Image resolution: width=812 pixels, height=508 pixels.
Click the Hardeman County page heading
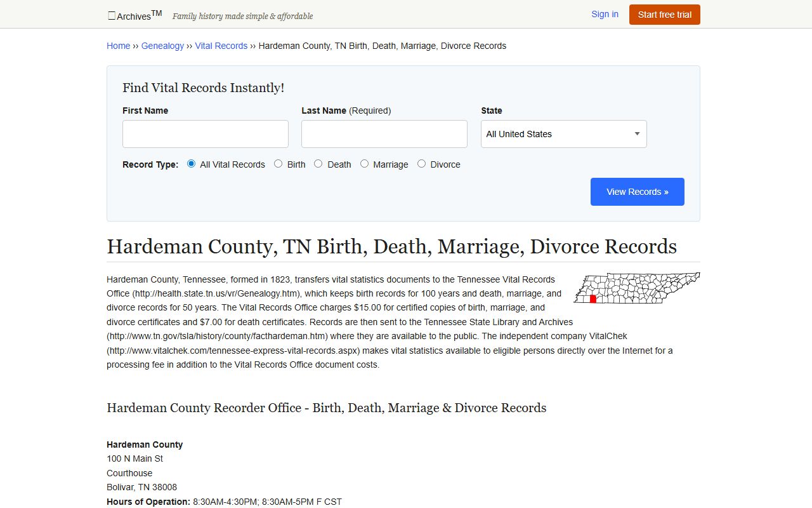pos(391,246)
